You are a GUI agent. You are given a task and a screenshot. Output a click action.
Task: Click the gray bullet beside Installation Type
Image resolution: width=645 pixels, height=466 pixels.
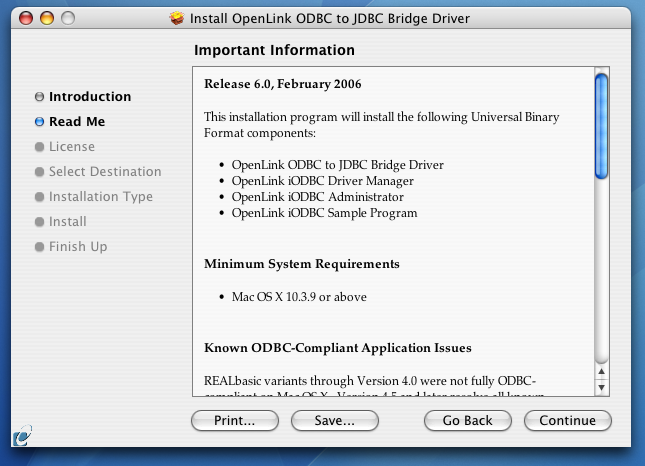point(39,197)
